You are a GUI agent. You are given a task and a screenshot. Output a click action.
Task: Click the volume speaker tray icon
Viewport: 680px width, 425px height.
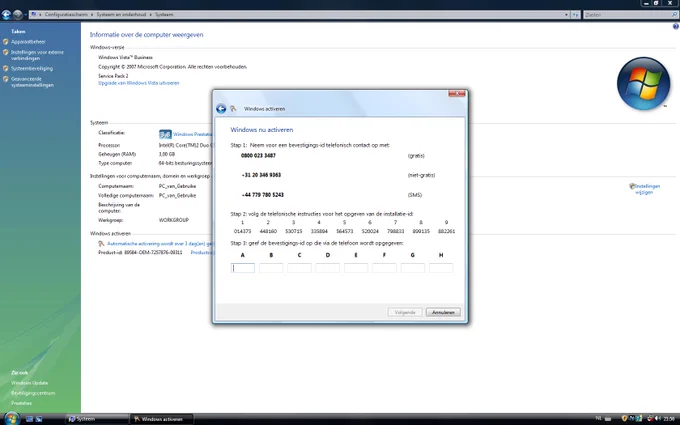(x=657, y=418)
